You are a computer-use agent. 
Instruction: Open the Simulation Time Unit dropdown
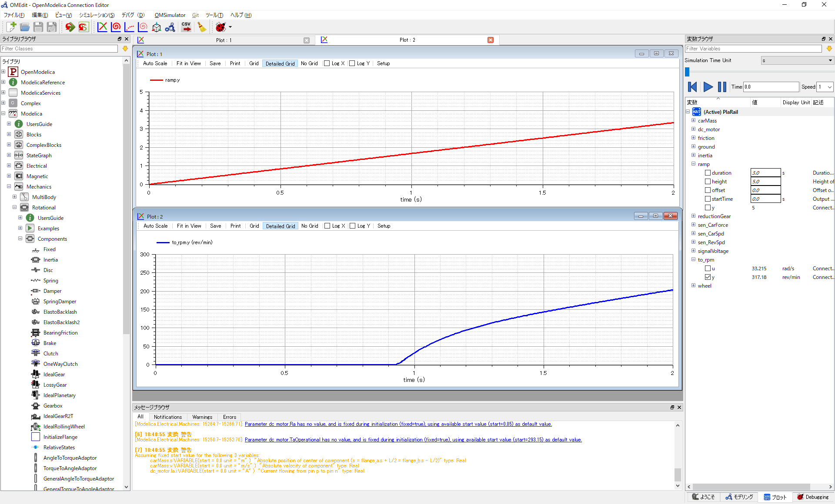[797, 60]
